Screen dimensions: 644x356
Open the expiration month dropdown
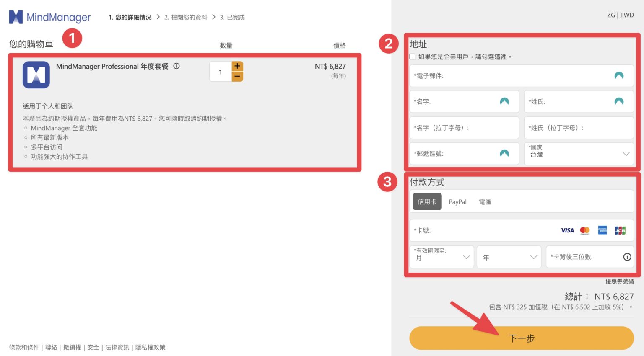pos(441,257)
